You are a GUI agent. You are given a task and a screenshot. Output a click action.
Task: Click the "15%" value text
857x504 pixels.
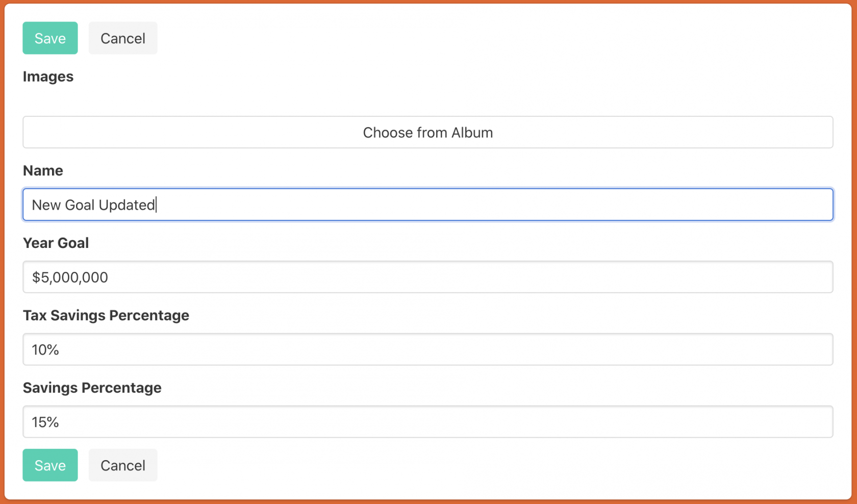click(45, 422)
